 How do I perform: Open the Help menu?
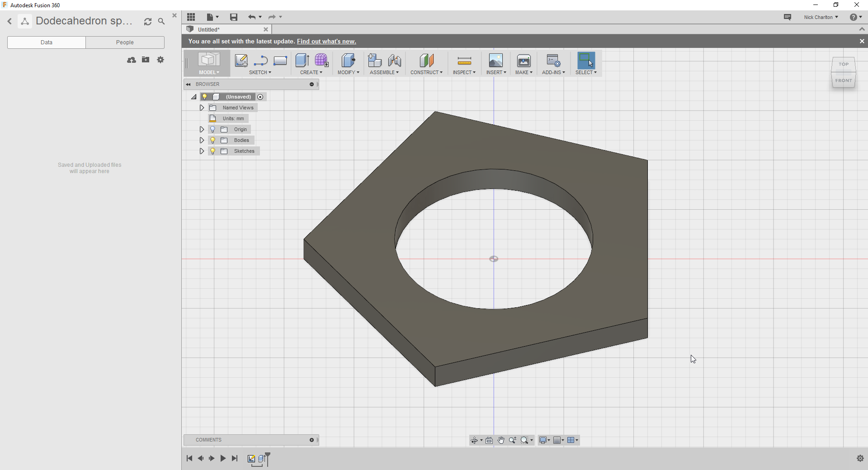click(x=855, y=17)
